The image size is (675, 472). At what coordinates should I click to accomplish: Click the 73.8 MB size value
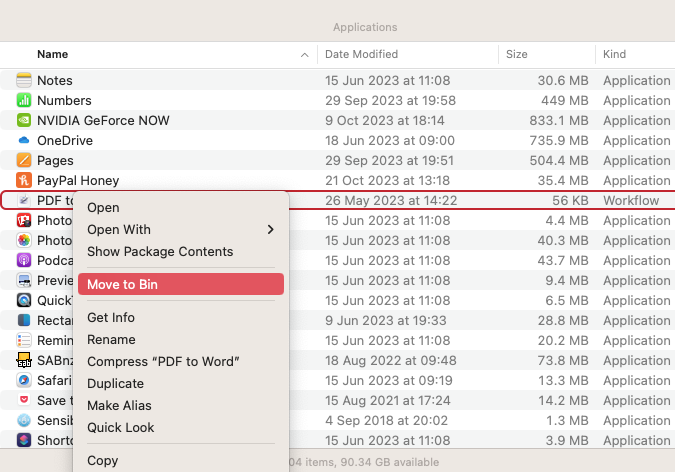563,360
